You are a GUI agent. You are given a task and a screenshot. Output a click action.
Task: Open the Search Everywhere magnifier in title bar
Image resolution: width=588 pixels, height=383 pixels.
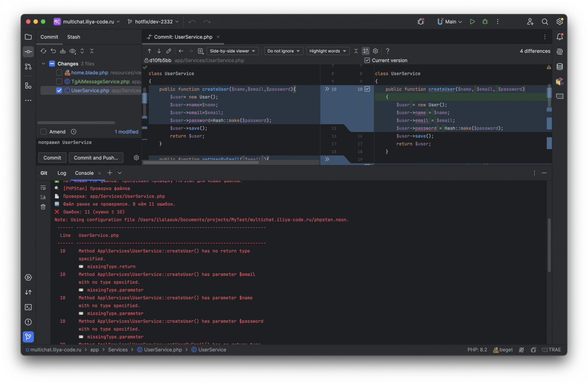point(545,22)
